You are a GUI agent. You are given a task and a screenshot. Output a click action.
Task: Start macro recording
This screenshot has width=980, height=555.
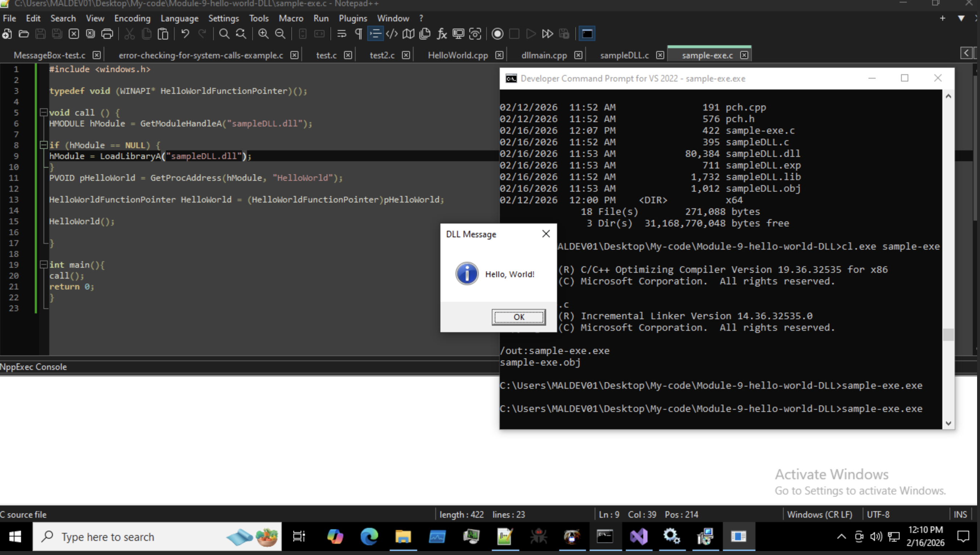click(x=497, y=34)
